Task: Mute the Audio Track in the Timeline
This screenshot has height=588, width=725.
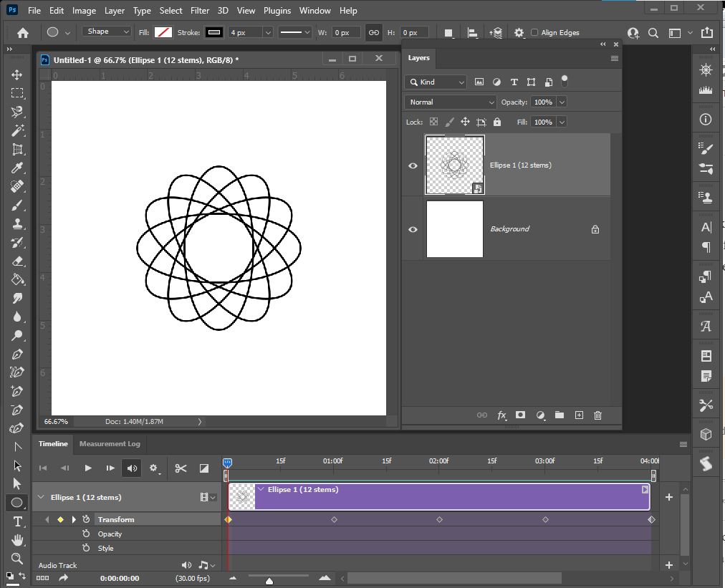Action: point(187,565)
